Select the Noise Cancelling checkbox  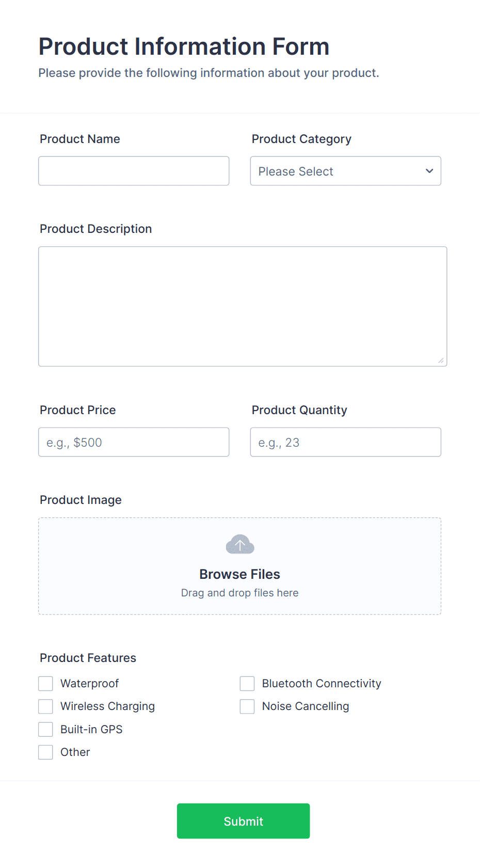[x=247, y=706]
